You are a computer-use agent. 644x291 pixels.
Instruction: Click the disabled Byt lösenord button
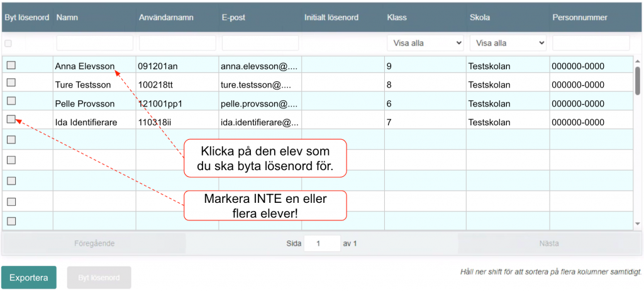click(x=99, y=277)
